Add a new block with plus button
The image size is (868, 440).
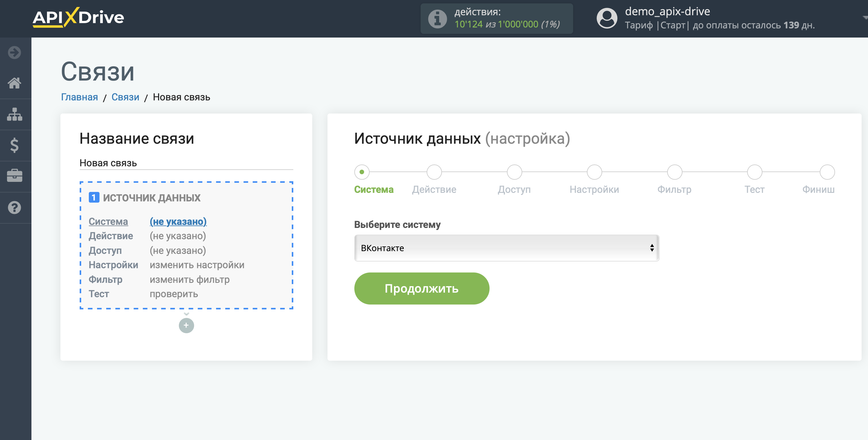(186, 326)
